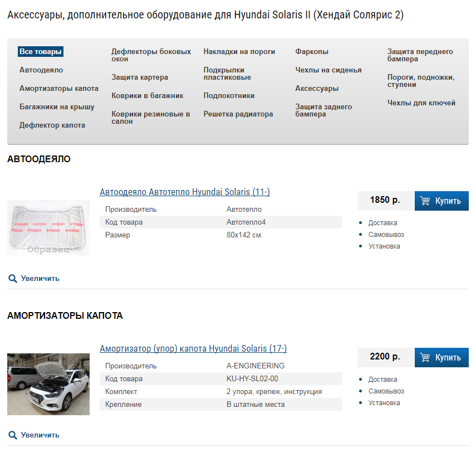Click Установка for the Автоодеяло product

coord(384,246)
